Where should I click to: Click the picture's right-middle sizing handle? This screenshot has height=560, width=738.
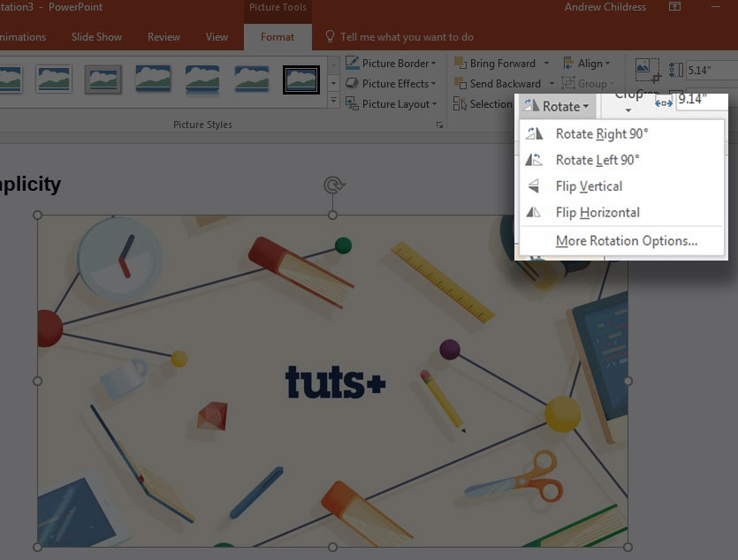point(628,382)
